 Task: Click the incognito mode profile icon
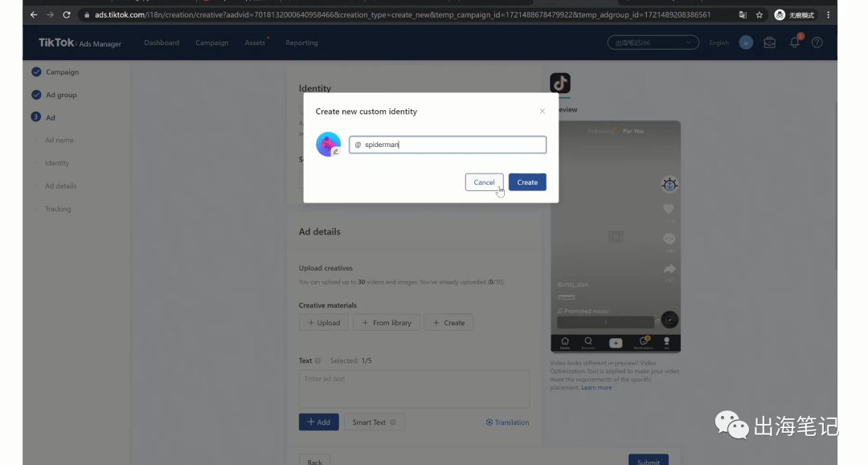tap(780, 15)
